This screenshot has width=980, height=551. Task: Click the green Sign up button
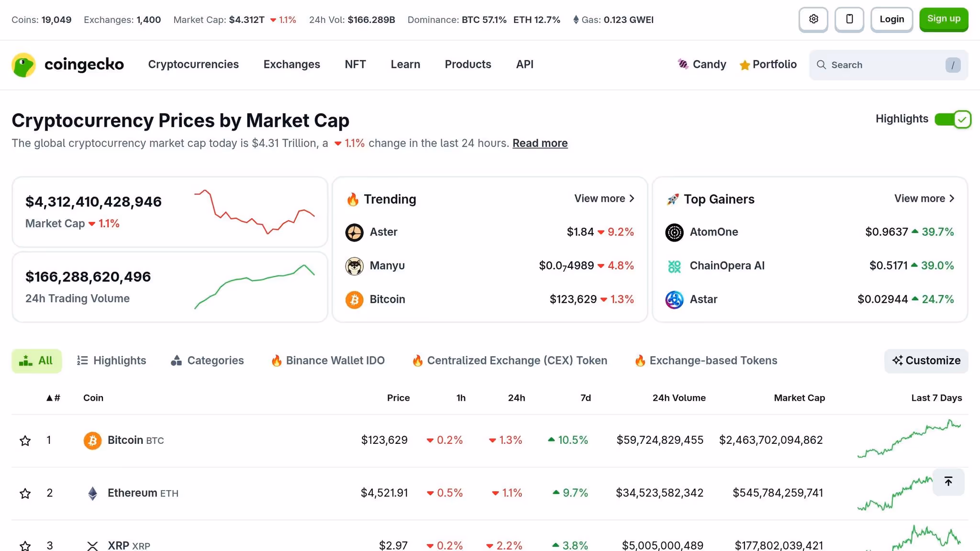pos(944,19)
